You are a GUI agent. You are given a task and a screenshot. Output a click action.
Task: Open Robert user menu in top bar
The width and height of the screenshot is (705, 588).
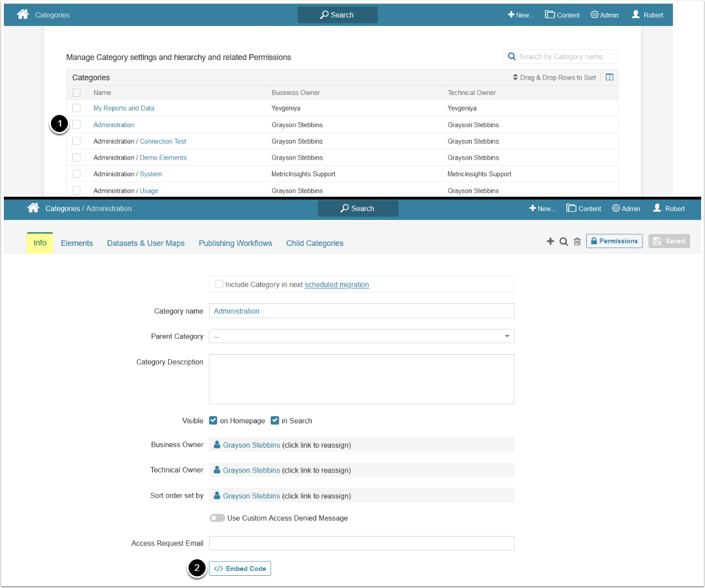coord(647,15)
